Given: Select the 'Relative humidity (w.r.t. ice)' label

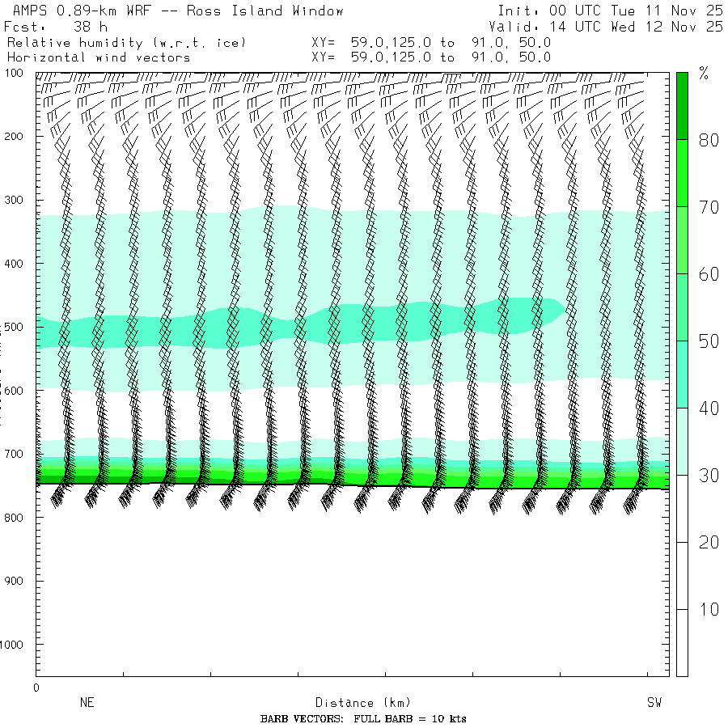Looking at the screenshot, I should [x=126, y=43].
